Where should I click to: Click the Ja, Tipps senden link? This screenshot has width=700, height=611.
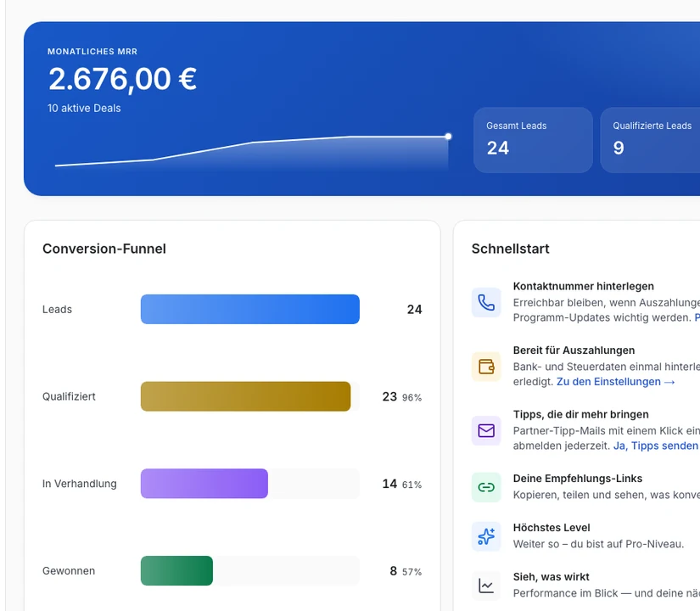pos(656,446)
